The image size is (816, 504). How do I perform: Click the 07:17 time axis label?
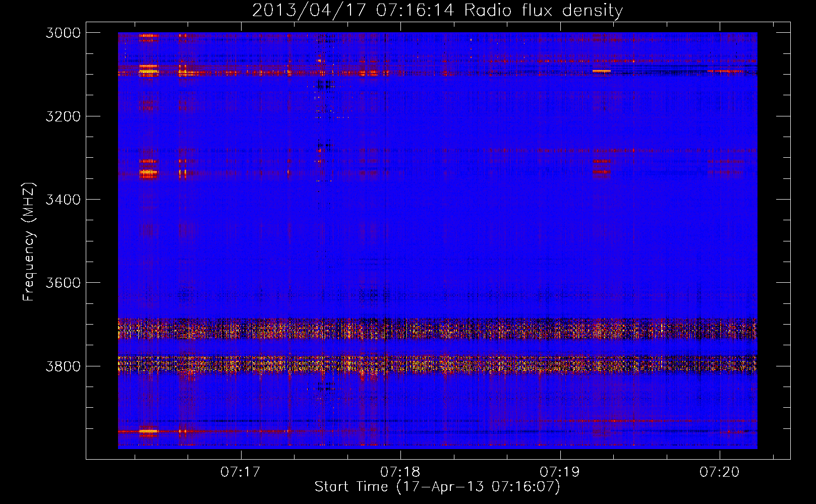pos(241,472)
